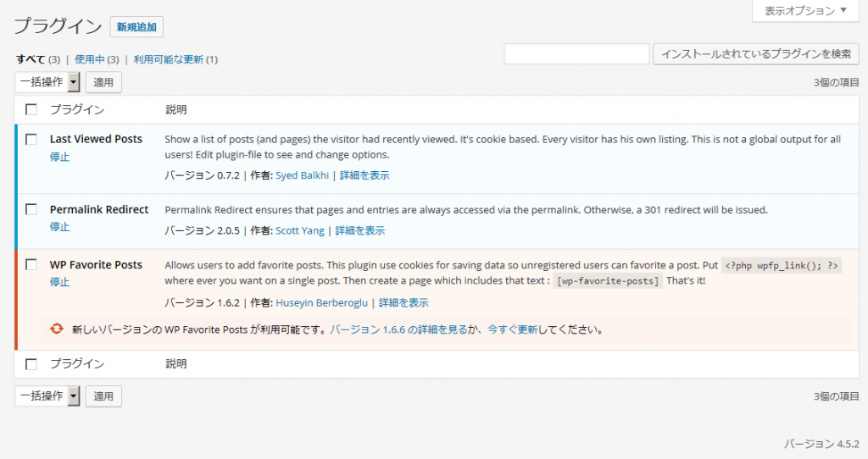This screenshot has width=868, height=459.
Task: View 詳細を表示 for Last Viewed Posts
Action: (364, 175)
